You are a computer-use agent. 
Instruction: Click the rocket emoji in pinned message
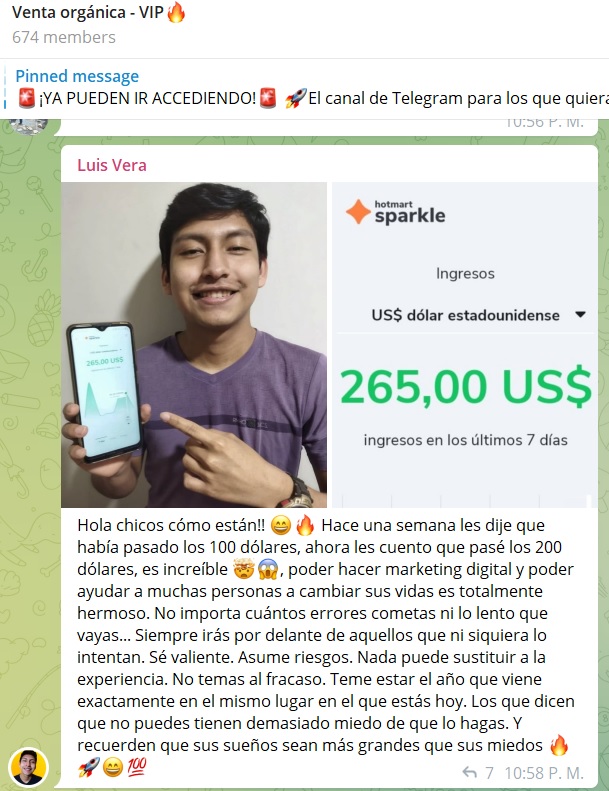tap(295, 98)
